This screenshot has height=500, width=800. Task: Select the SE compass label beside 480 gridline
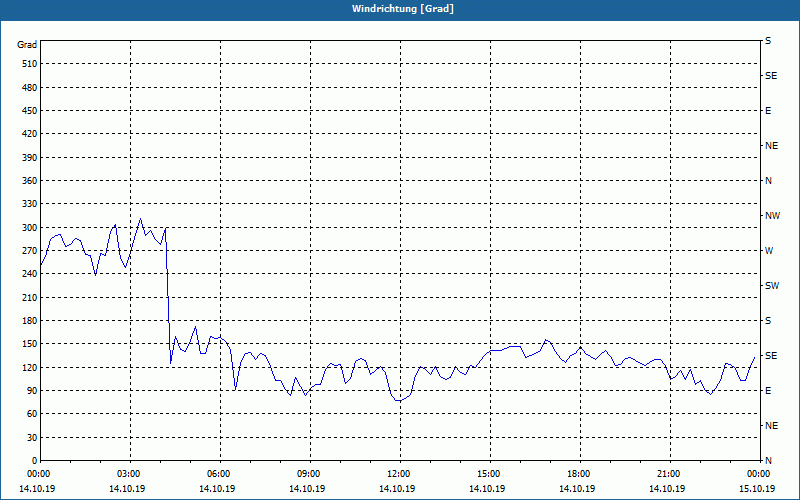771,76
